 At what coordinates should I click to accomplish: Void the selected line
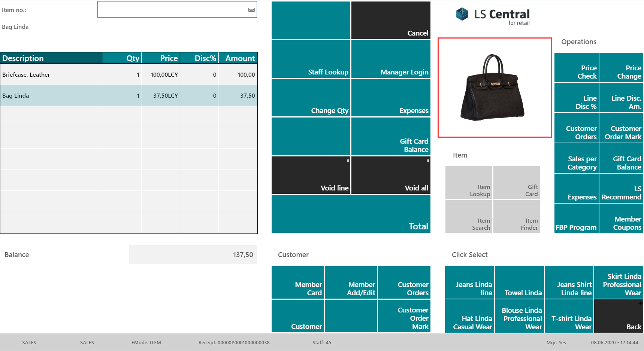tap(311, 175)
